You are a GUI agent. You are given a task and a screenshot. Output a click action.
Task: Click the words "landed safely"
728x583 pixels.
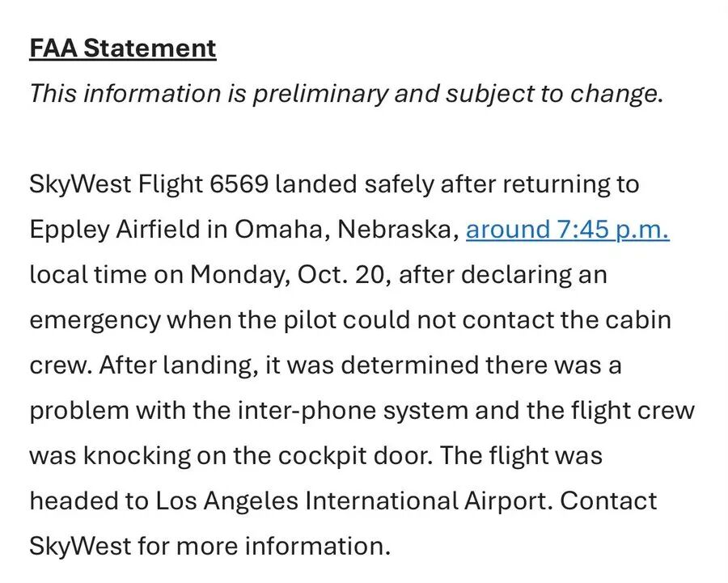[353, 184]
